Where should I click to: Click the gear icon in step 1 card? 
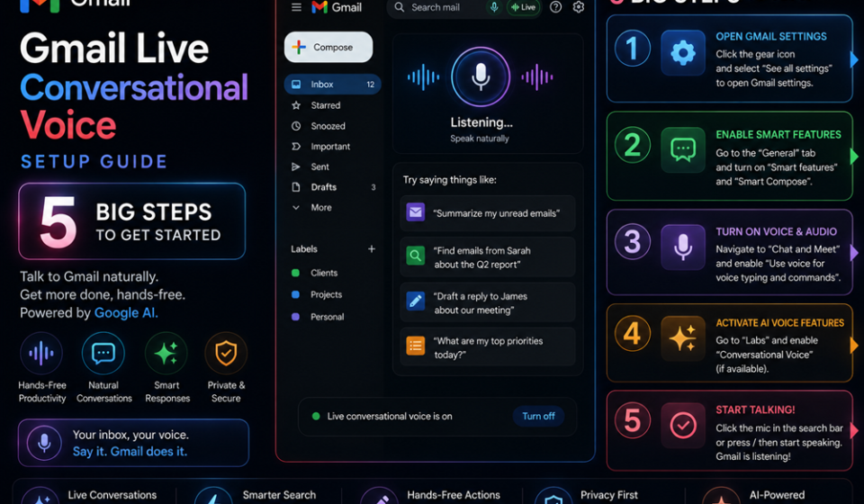point(683,53)
